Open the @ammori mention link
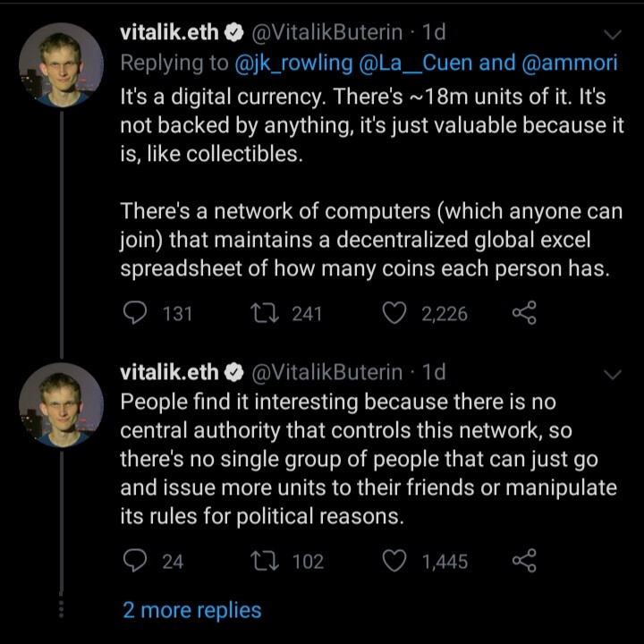Viewport: 644px width, 644px height. (569, 64)
